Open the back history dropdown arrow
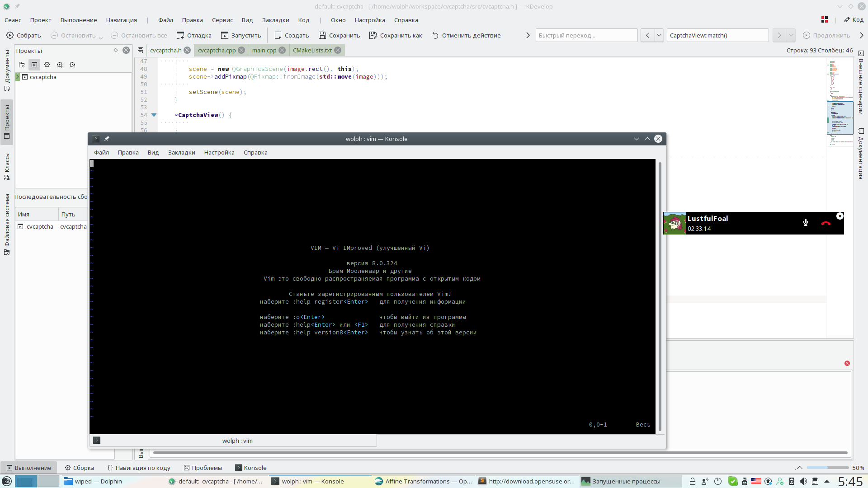Screen dimensions: 868x488 click(x=659, y=35)
